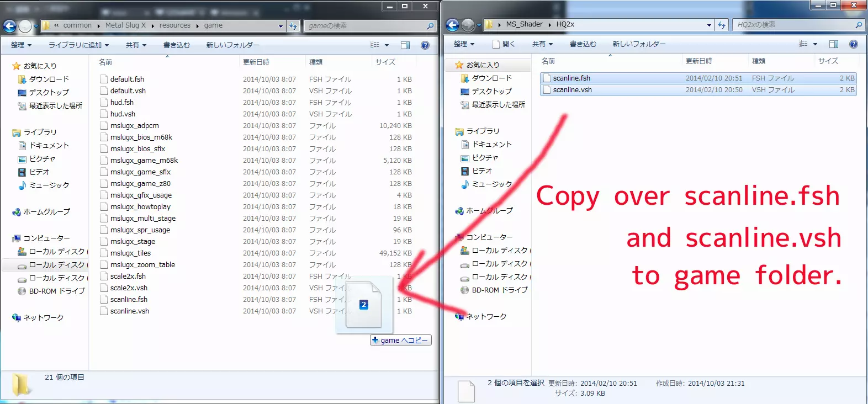Expand arrow after MS_Shader breadcrumb
The image size is (868, 404).
click(550, 25)
